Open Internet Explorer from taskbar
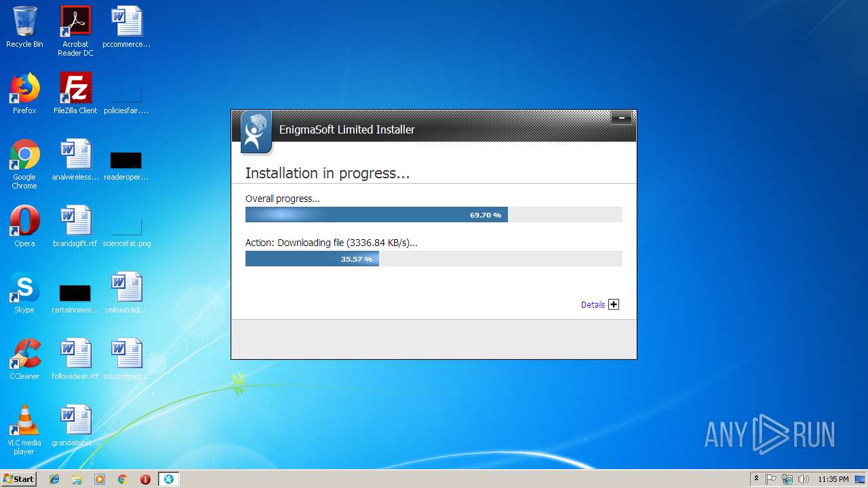The height and width of the screenshot is (488, 868). 54,479
